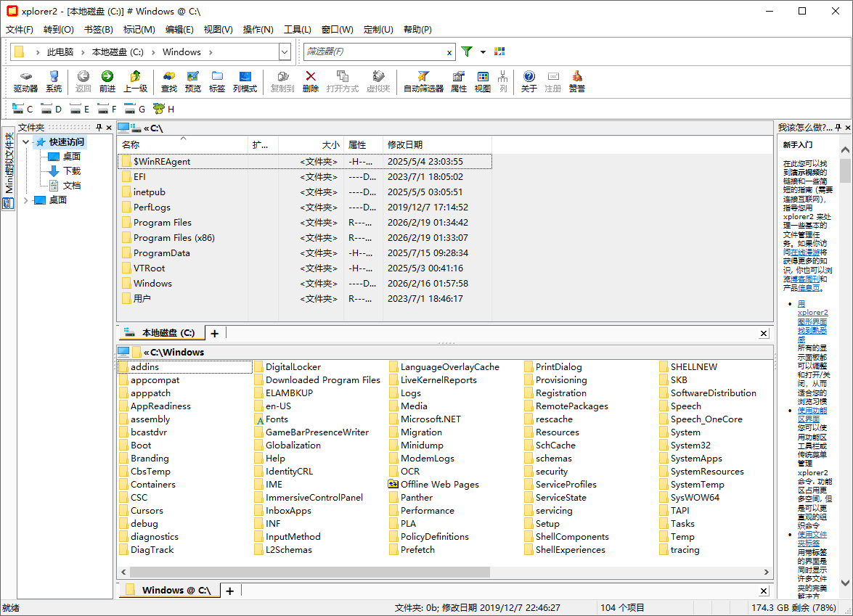This screenshot has height=616, width=853.
Task: Toggle 列模式 (Column mode) in the toolbar
Action: point(245,81)
